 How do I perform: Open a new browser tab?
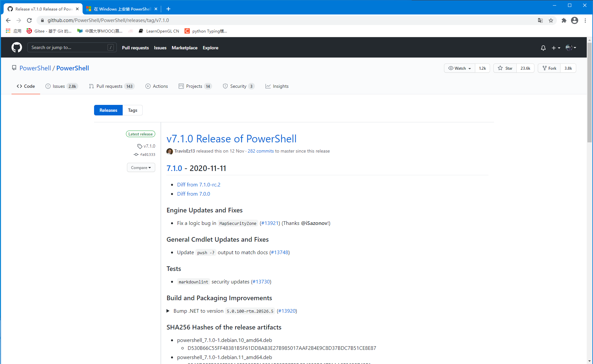168,9
